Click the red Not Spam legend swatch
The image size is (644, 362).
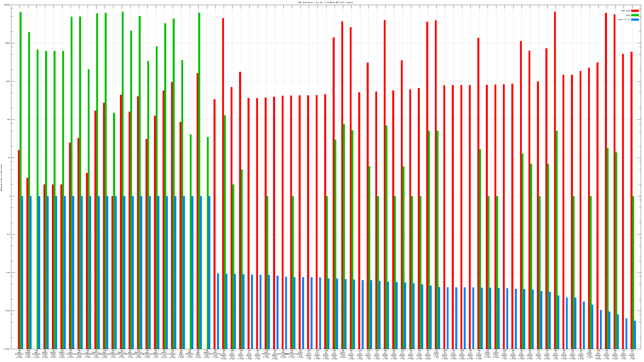point(635,11)
